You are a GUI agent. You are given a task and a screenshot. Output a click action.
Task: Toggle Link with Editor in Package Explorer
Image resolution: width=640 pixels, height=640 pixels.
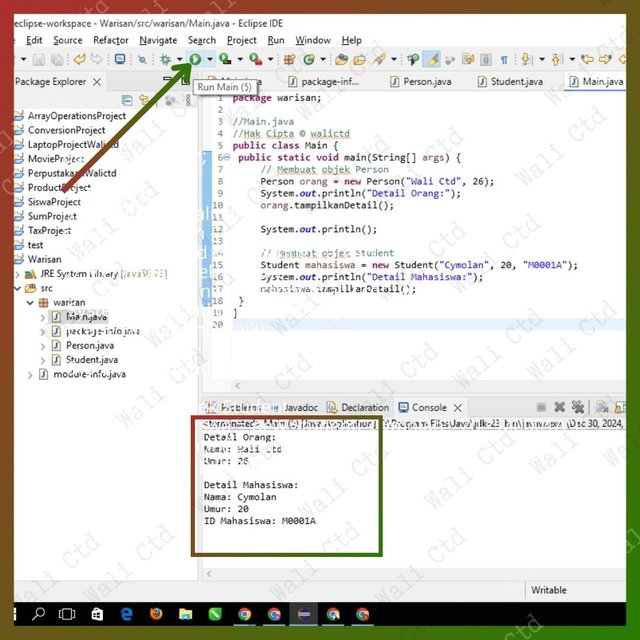[144, 100]
